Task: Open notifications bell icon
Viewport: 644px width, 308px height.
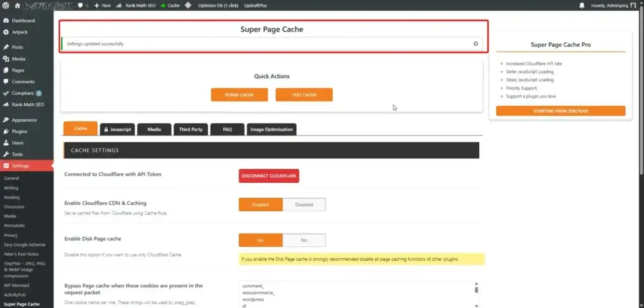Action: pos(582,5)
